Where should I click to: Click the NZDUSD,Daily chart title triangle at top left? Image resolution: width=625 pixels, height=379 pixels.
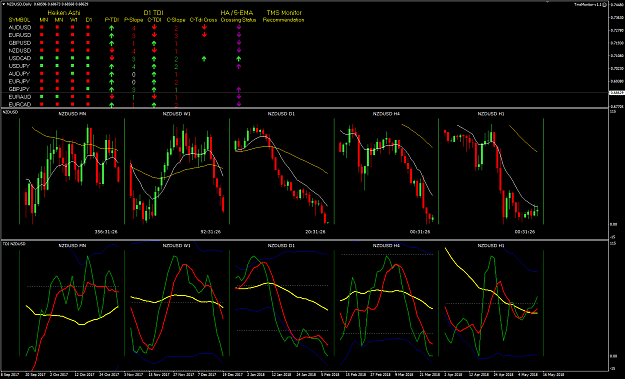4,4
